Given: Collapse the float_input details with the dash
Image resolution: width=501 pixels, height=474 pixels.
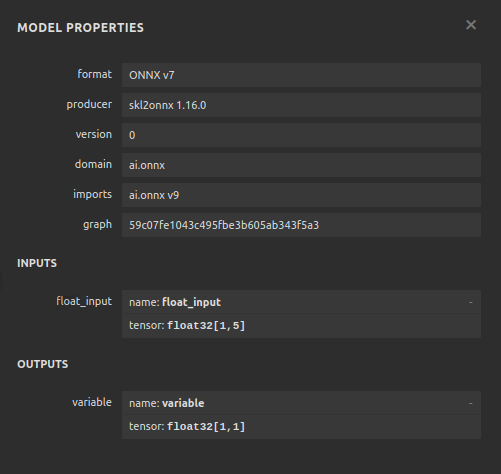Looking at the screenshot, I should tap(471, 302).
